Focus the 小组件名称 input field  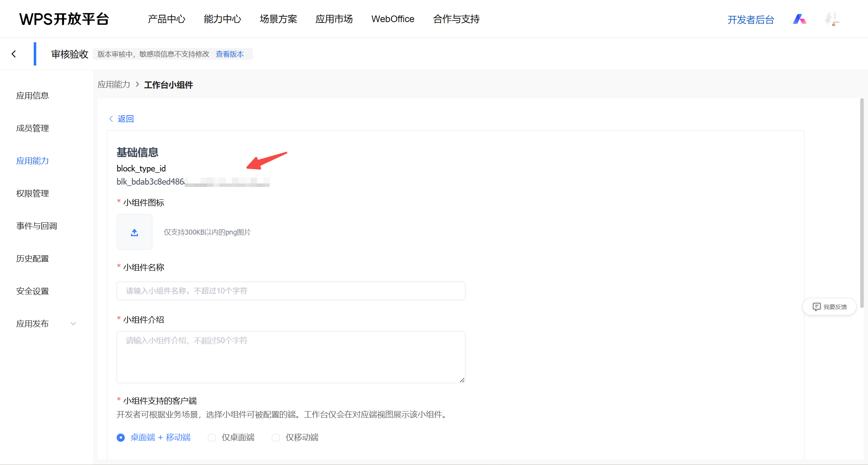click(291, 291)
